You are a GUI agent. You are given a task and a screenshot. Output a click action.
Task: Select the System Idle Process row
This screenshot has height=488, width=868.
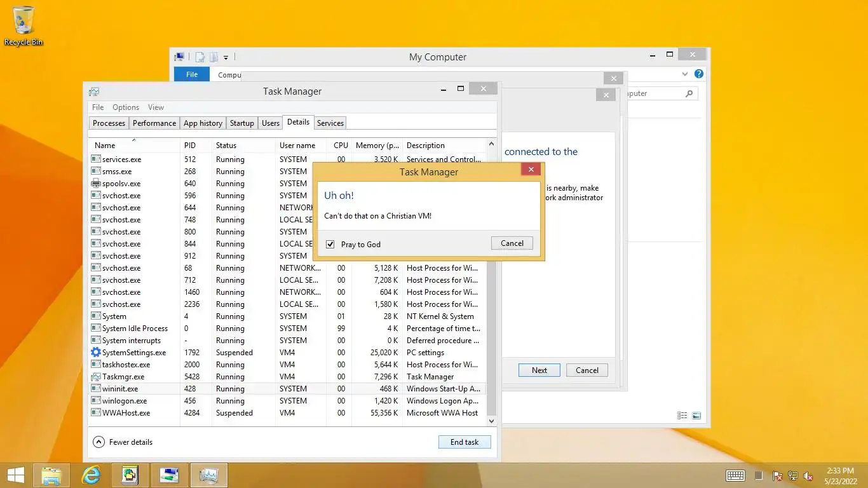tap(287, 329)
